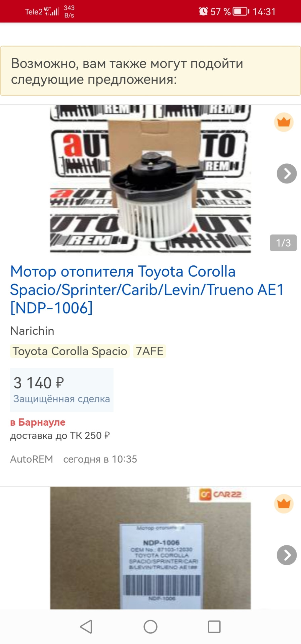Tap the в Барнауле location text
301x644 pixels.
38,422
